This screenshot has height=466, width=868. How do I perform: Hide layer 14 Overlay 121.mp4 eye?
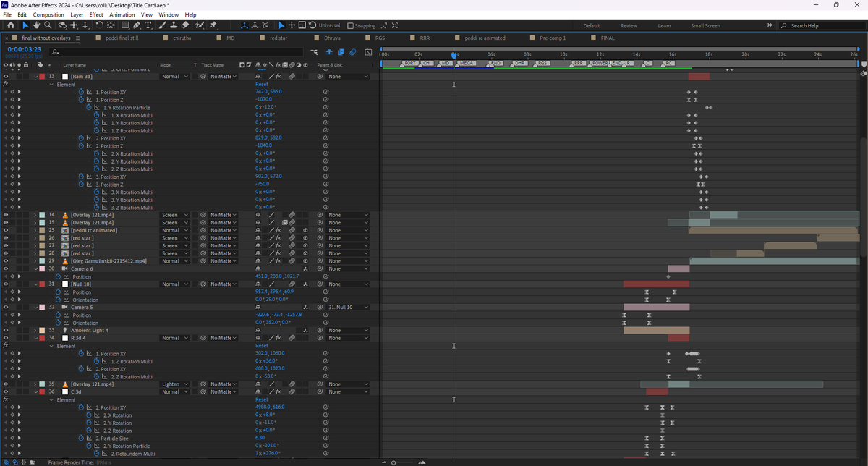coord(6,215)
